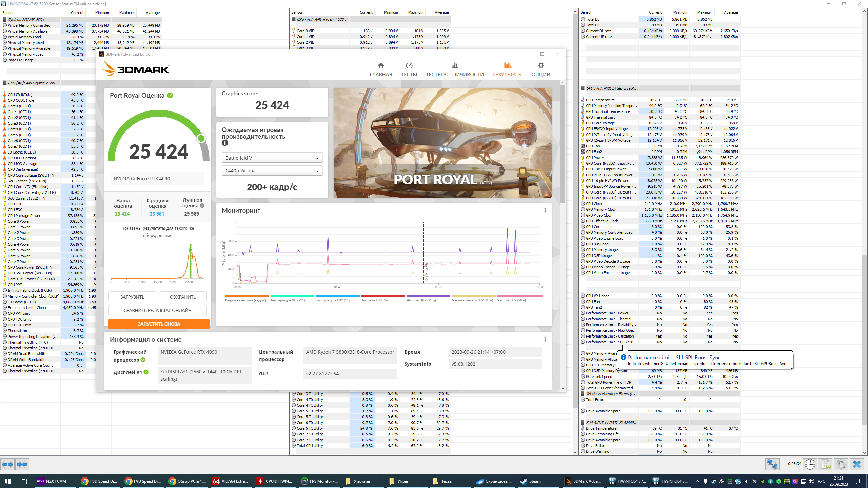Click the reset min/max clock icon
868x488 pixels.
click(810, 464)
